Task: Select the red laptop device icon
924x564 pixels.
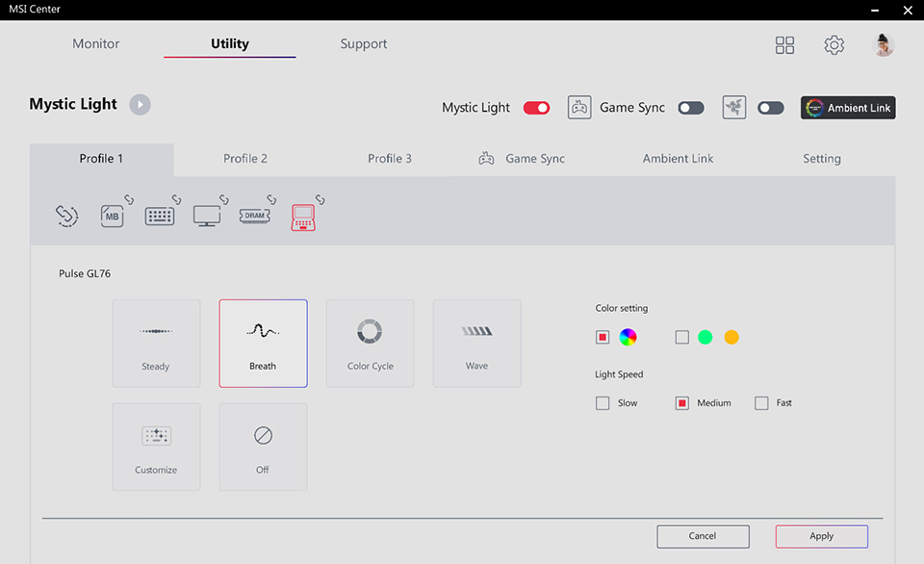Action: pos(303,218)
